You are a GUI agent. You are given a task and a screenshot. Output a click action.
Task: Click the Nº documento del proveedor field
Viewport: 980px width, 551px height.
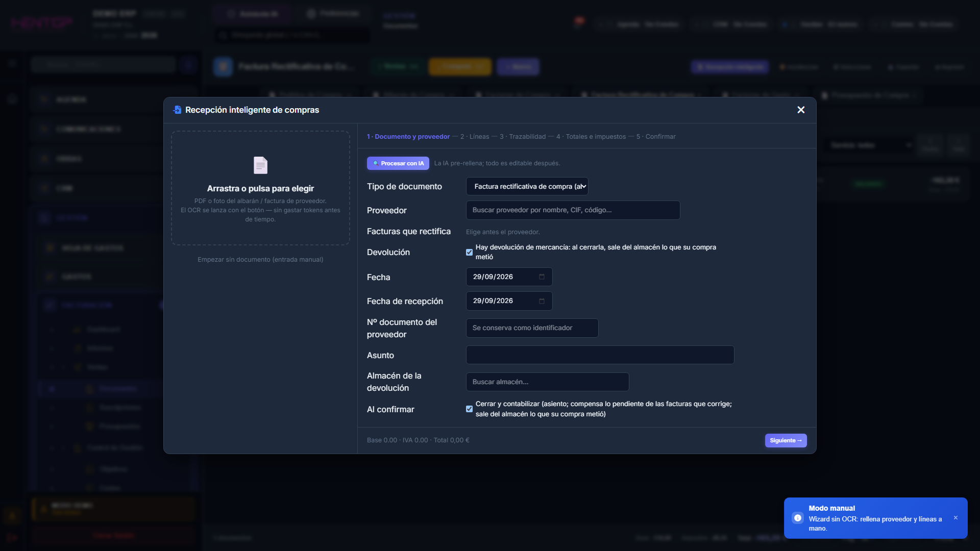[532, 328]
